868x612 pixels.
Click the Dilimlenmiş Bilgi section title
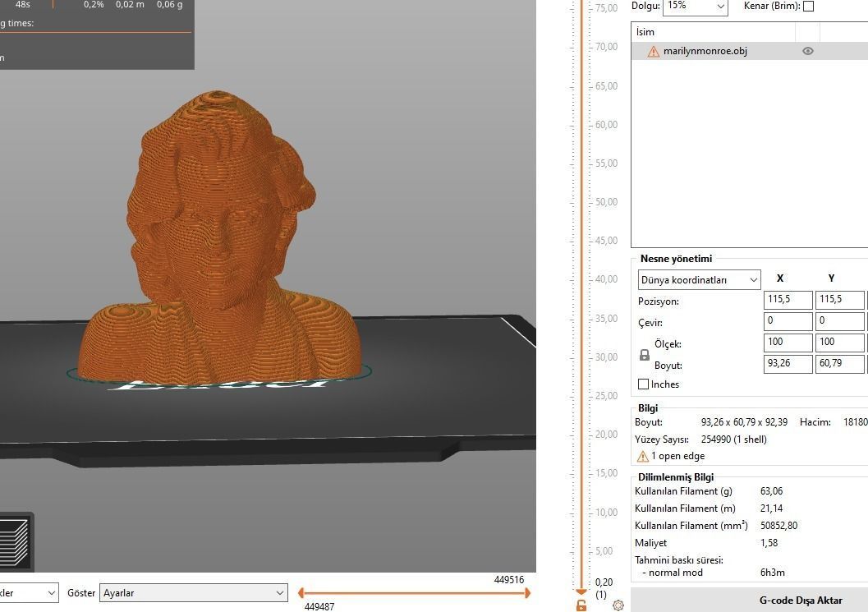676,476
